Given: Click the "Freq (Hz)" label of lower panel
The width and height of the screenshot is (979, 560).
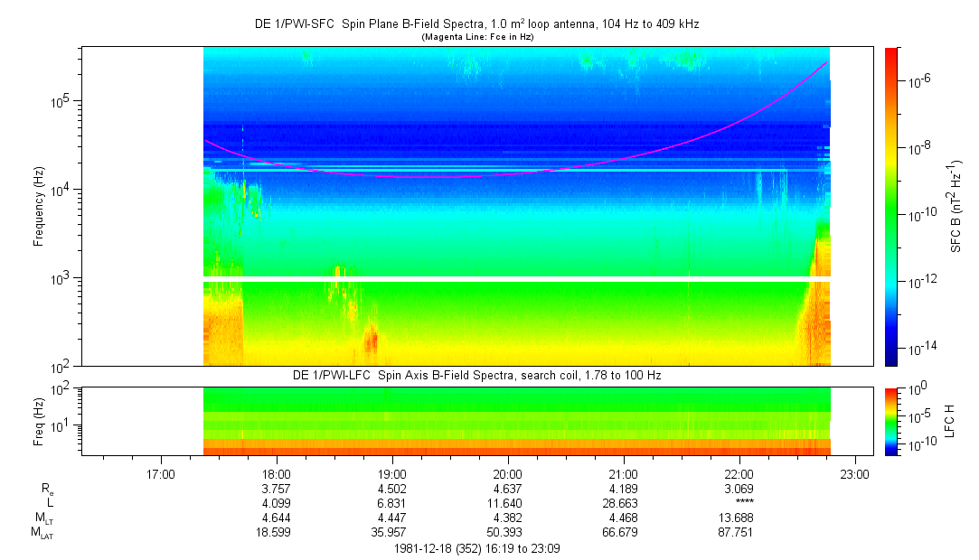Looking at the screenshot, I should coord(39,420).
